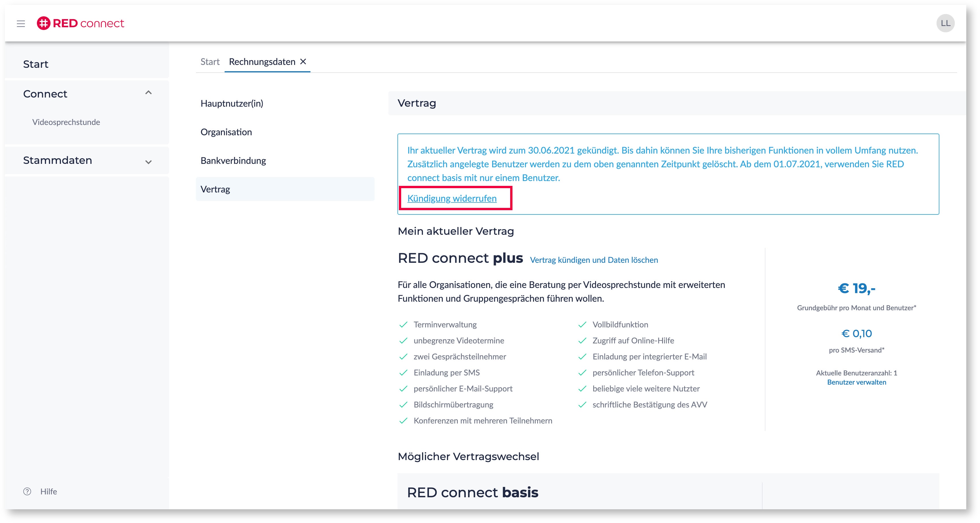Open the LL user avatar menu
The image size is (980, 523).
(x=945, y=23)
